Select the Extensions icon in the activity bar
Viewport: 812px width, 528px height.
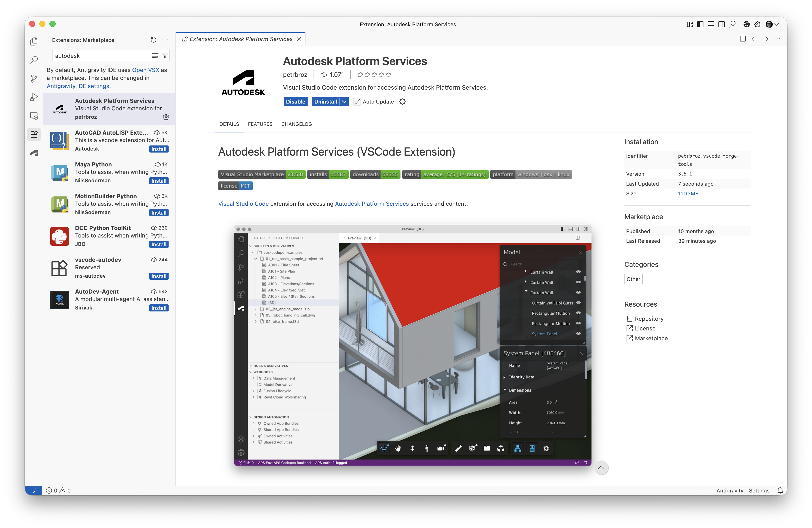(x=34, y=134)
